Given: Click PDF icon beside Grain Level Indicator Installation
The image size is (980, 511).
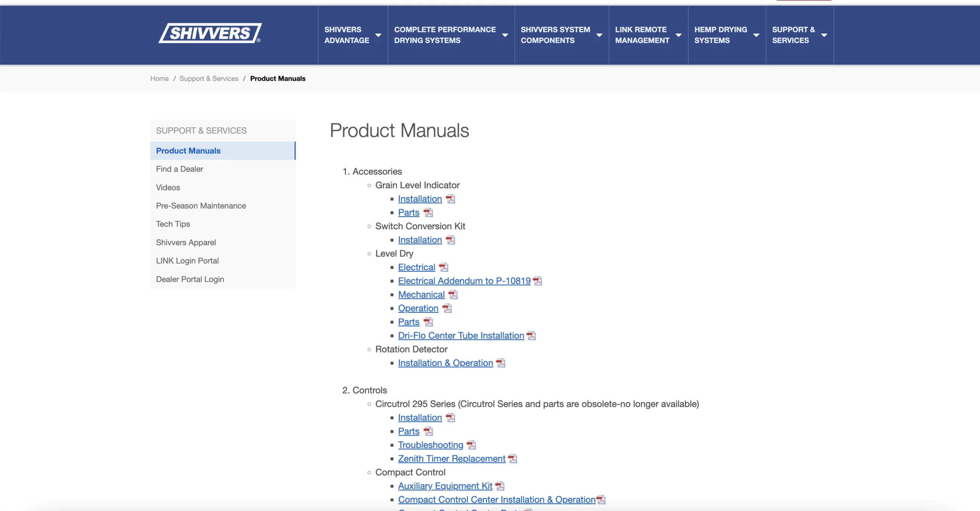Looking at the screenshot, I should pyautogui.click(x=451, y=199).
